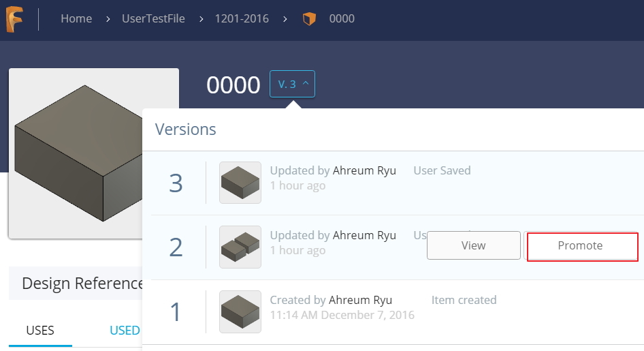644x351 pixels.
Task: Open the large 0000 design preview thumbnail
Action: point(76,153)
